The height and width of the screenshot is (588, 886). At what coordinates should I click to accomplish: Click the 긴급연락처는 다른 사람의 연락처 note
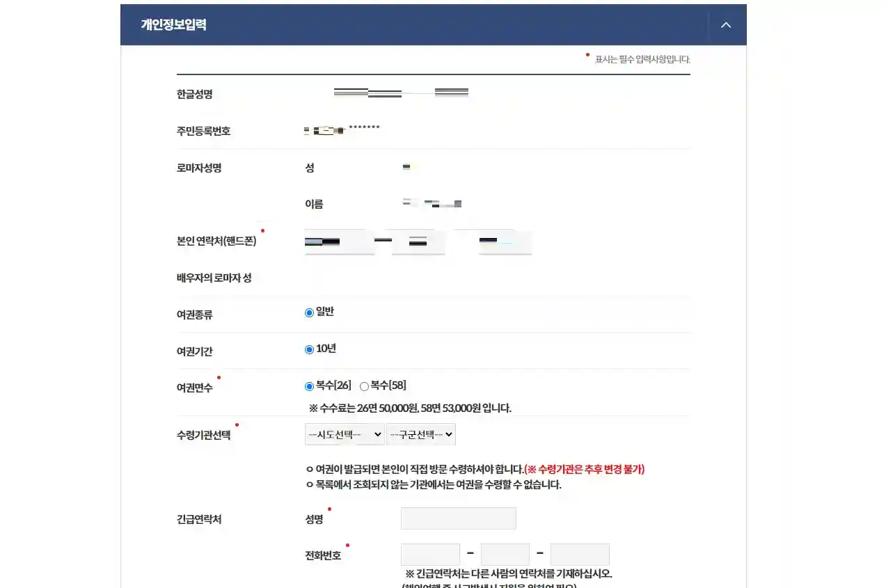[x=509, y=574]
